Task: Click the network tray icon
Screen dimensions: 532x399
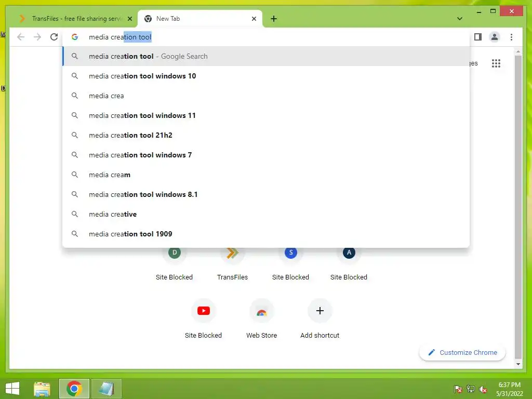Action: coord(471,389)
